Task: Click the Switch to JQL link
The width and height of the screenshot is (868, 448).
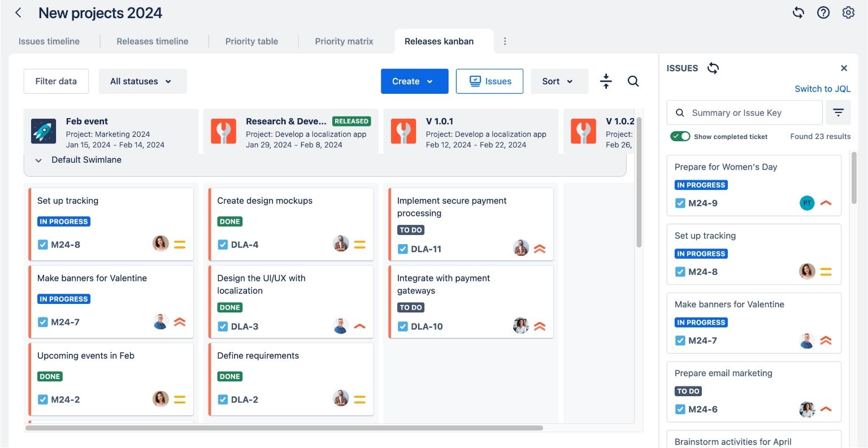Action: coord(822,89)
